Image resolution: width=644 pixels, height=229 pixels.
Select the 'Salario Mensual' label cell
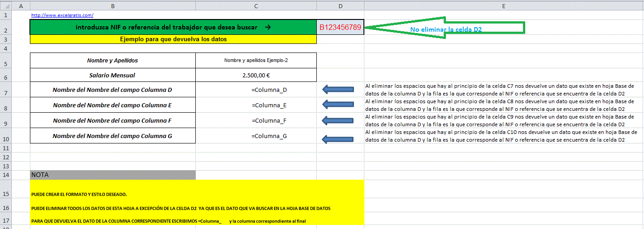point(113,75)
